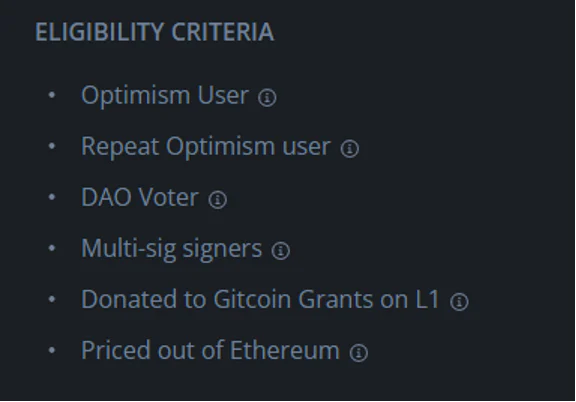
Task: Click the info icon beside Priced out of Ethereum
Action: [359, 353]
